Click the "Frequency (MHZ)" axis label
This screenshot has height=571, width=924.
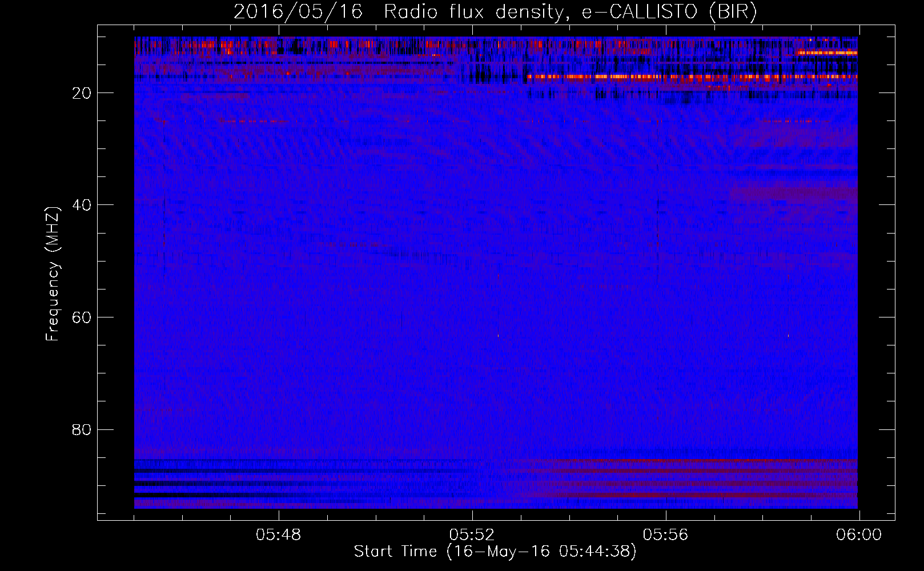point(53,274)
